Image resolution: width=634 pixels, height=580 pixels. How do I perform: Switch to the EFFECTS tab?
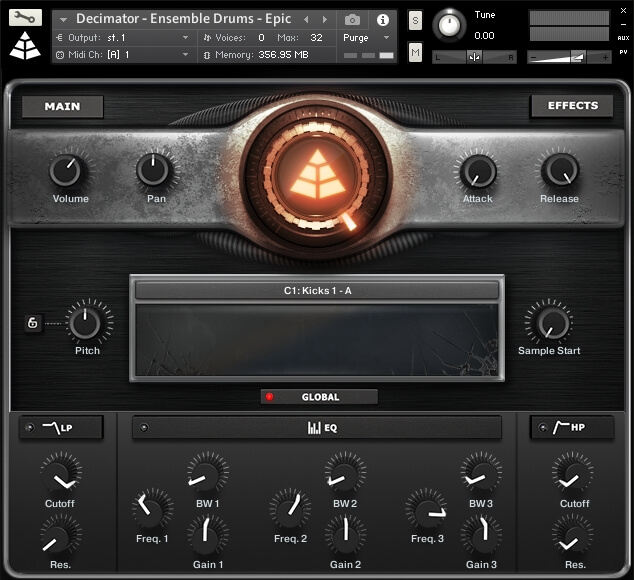point(572,106)
